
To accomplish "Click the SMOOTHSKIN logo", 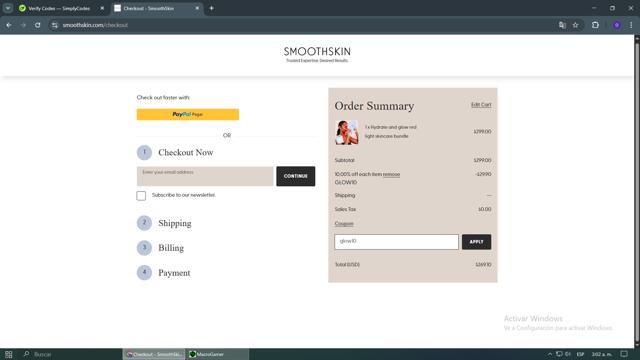I will click(x=317, y=54).
